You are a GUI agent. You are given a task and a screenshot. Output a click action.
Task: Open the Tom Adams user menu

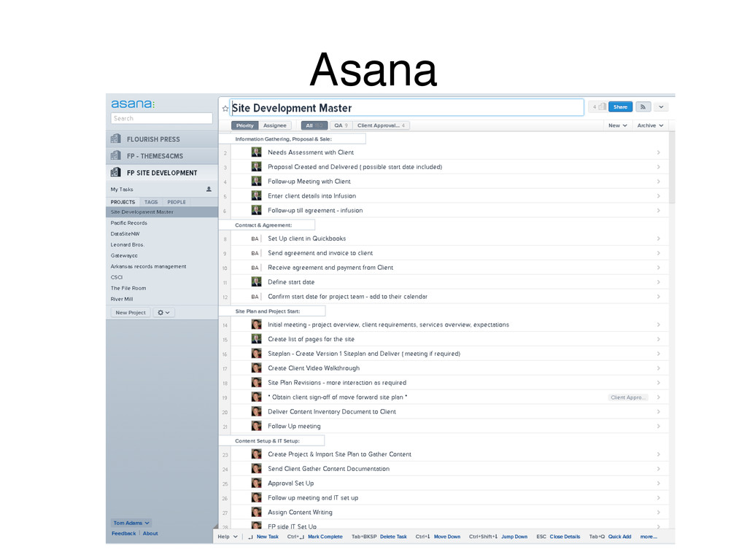tap(131, 523)
